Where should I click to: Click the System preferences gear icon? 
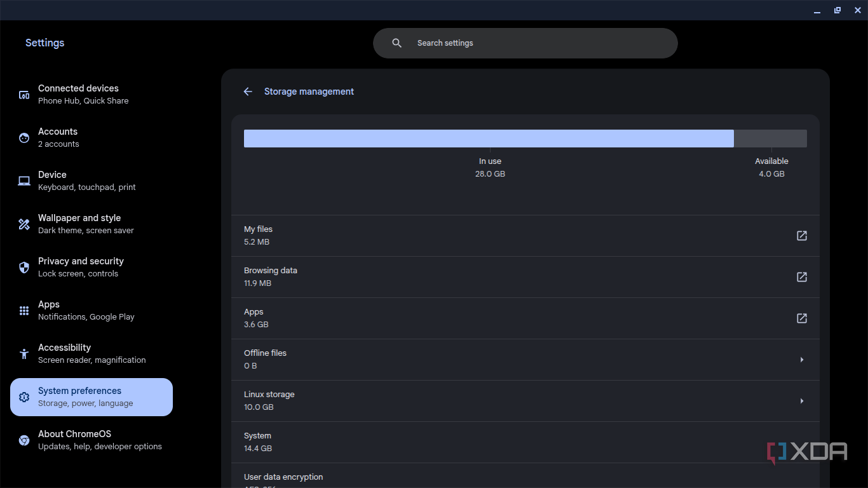(x=24, y=397)
